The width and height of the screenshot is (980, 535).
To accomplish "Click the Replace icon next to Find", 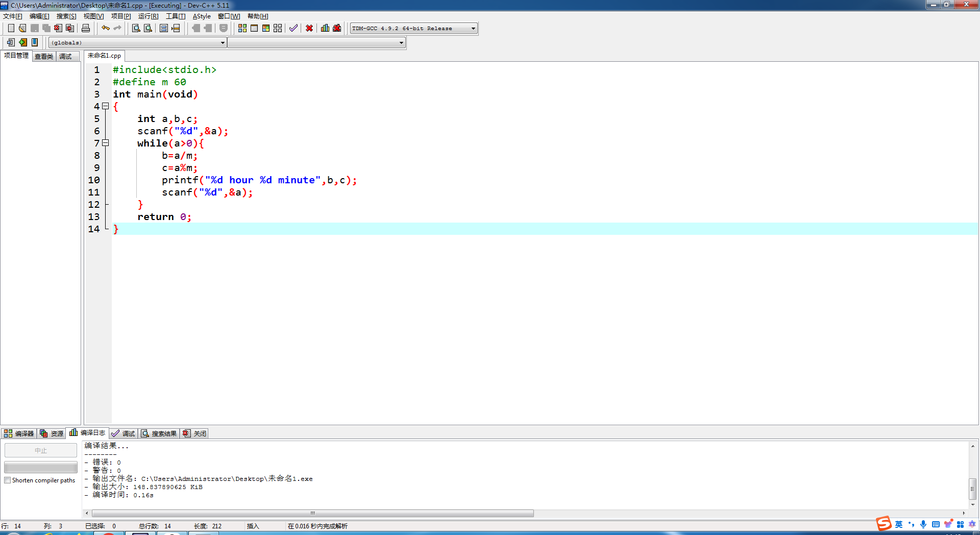I will [x=148, y=28].
